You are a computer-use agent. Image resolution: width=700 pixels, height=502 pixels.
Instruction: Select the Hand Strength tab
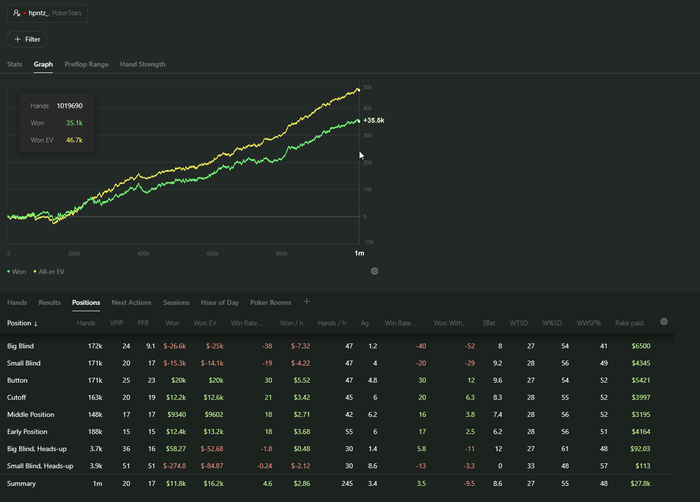[143, 64]
